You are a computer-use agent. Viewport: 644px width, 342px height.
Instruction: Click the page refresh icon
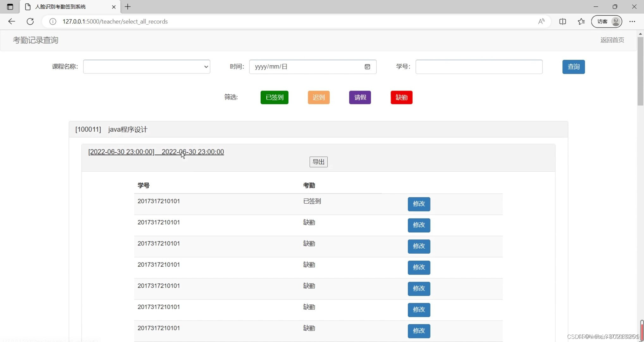[30, 22]
